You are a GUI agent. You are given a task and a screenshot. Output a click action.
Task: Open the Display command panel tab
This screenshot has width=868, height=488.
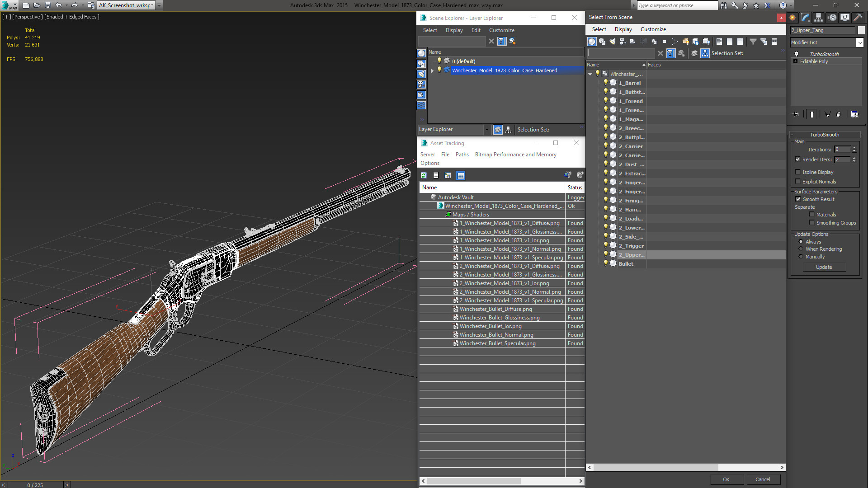[x=845, y=18]
